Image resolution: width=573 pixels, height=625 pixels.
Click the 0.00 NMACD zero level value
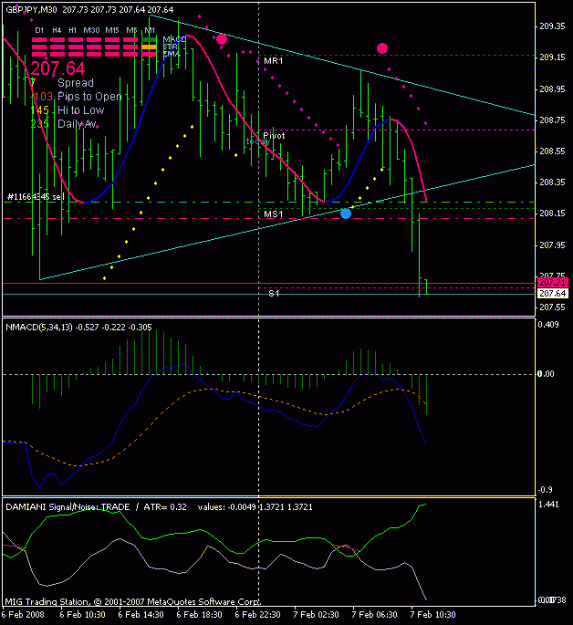coord(546,374)
